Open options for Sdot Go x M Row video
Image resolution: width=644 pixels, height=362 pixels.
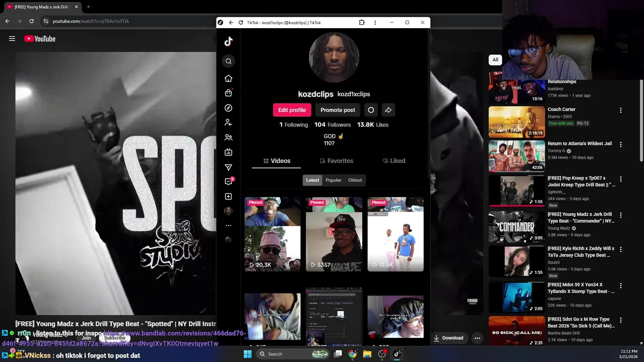click(620, 320)
